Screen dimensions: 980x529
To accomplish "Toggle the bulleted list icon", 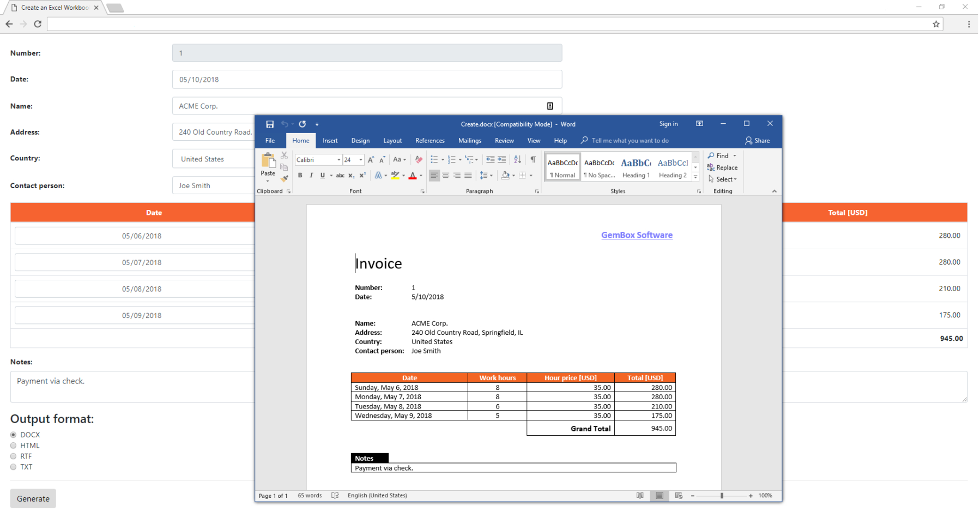I will pos(434,159).
